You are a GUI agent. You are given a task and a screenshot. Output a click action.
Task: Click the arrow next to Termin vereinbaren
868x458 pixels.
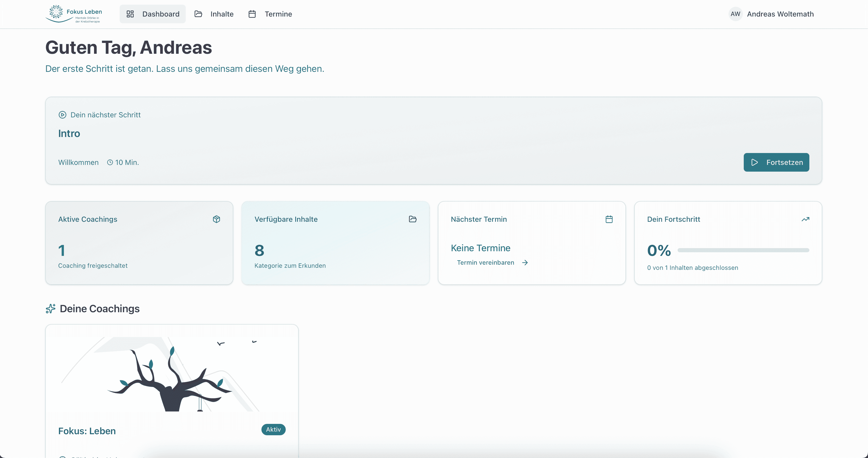525,263
